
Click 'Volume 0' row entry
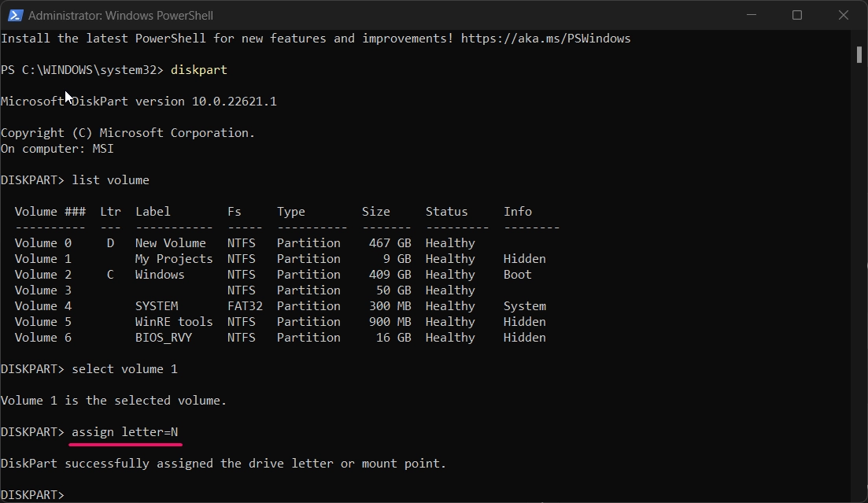click(x=42, y=243)
